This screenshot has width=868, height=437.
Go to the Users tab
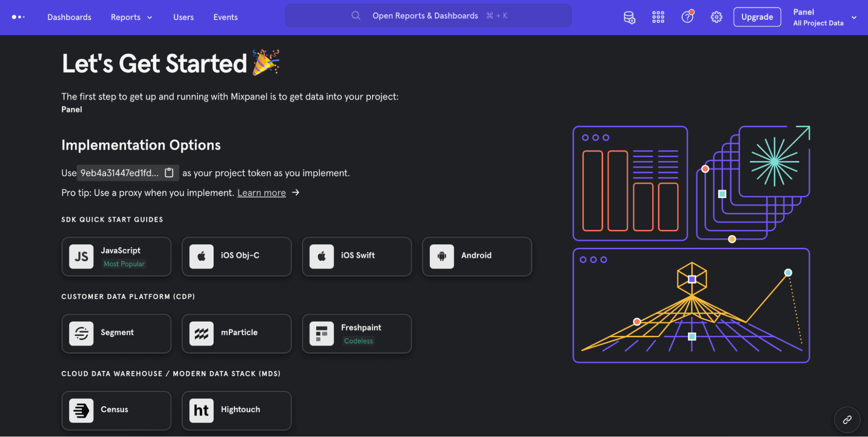[183, 17]
